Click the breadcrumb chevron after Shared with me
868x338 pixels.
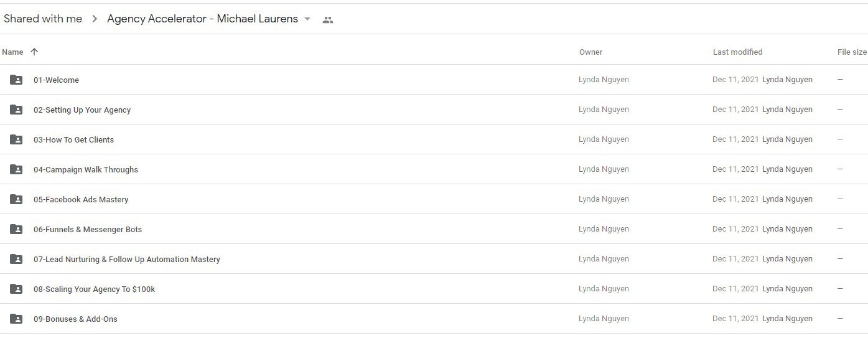95,19
